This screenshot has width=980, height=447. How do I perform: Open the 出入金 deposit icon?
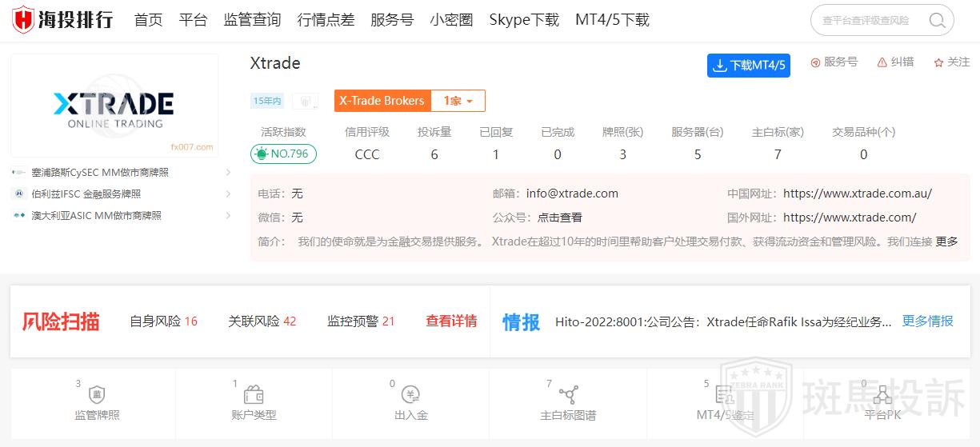coord(410,395)
